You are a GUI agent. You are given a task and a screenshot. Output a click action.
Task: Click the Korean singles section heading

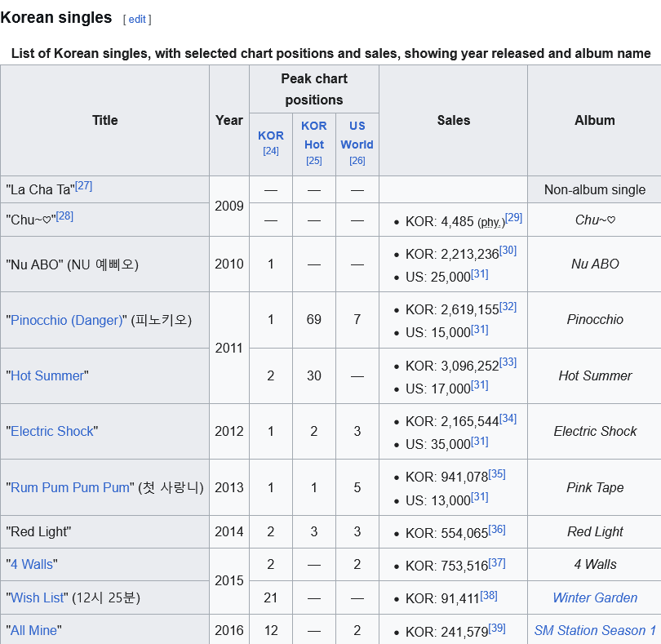(x=56, y=18)
